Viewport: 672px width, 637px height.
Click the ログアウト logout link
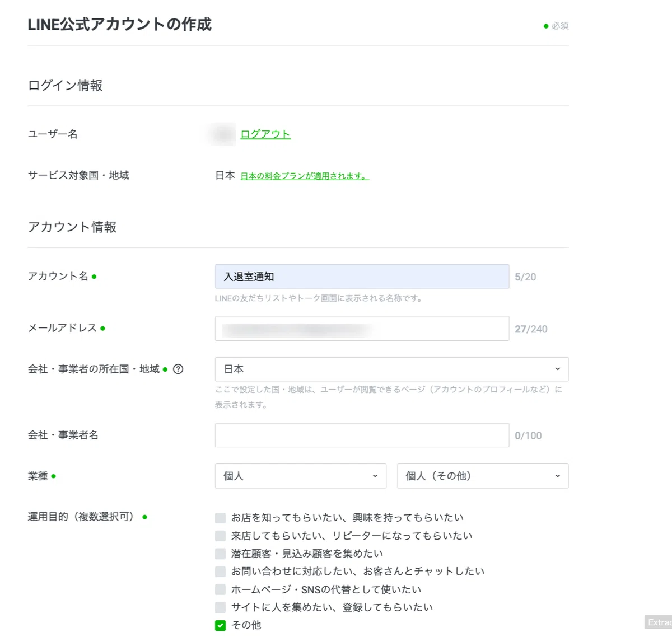click(x=265, y=134)
